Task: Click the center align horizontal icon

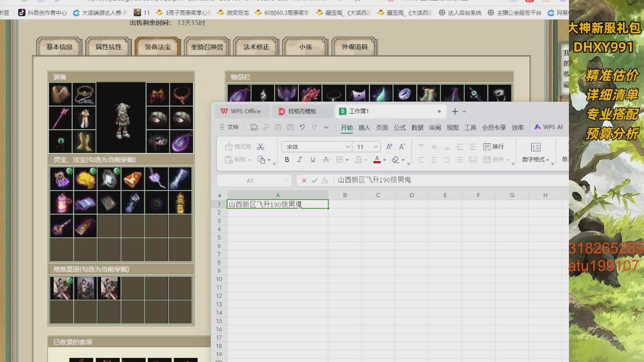Action: click(x=434, y=160)
